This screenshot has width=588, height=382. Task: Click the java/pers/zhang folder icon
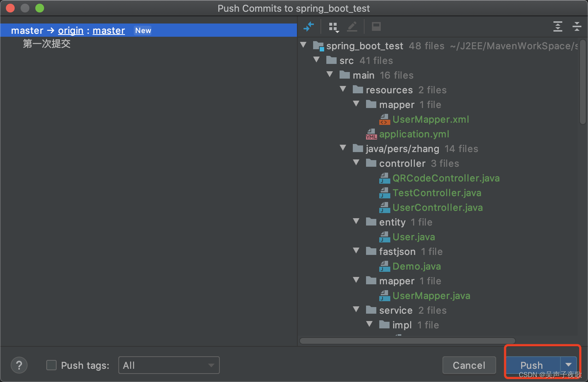click(358, 148)
